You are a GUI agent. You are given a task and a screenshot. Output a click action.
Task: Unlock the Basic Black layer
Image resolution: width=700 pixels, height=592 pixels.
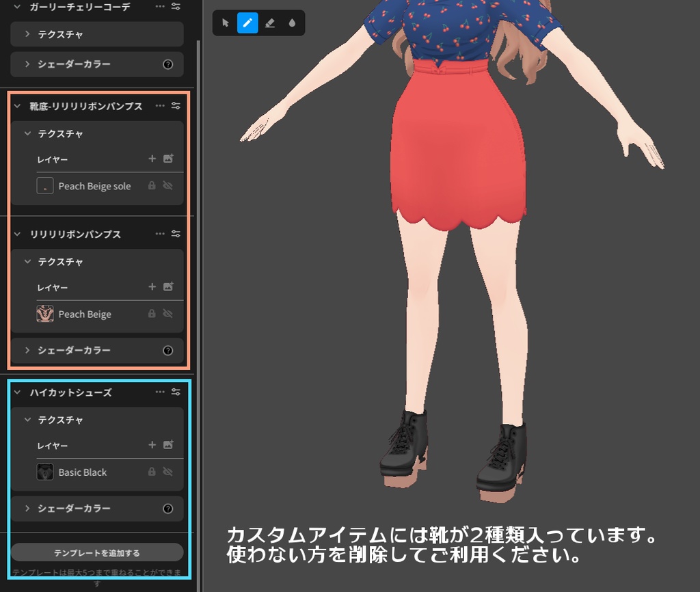point(151,472)
